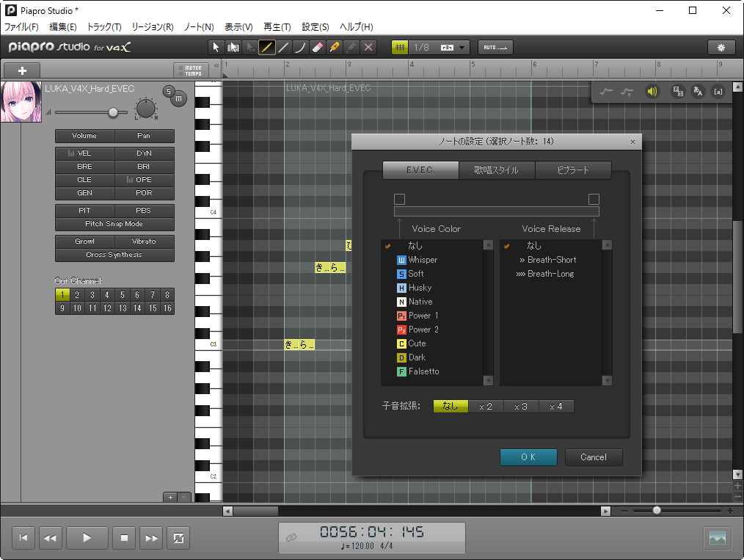Tick the left checkbox above Voice Color

pyautogui.click(x=400, y=199)
